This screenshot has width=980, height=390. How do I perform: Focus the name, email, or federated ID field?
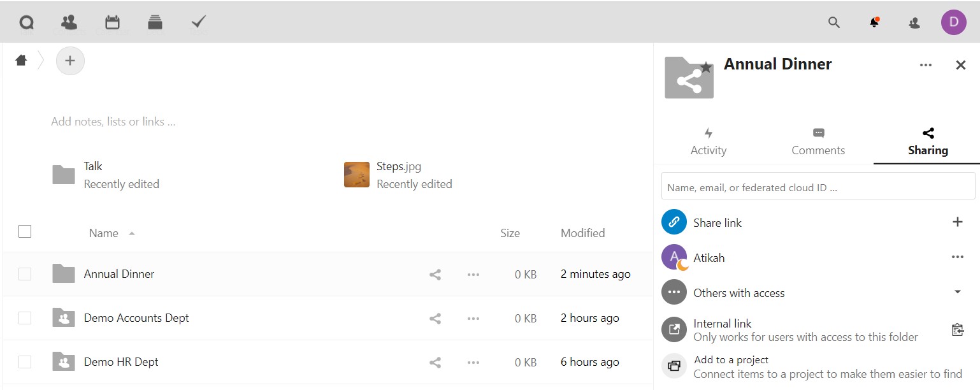(x=818, y=187)
